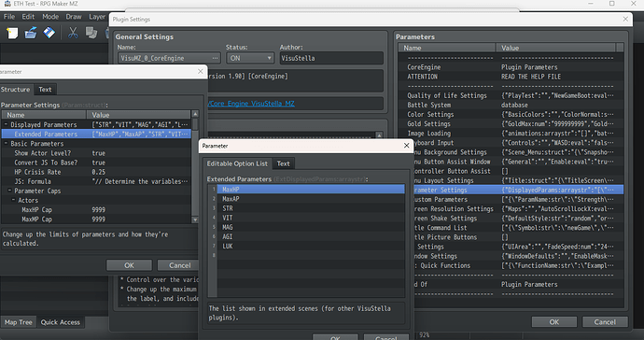Click OK in Plugin Settings dialog
This screenshot has height=340, width=644.
coord(554,322)
